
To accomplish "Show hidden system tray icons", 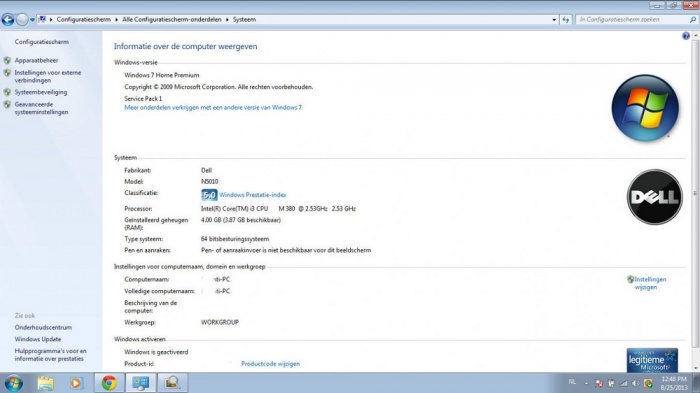I will (586, 384).
